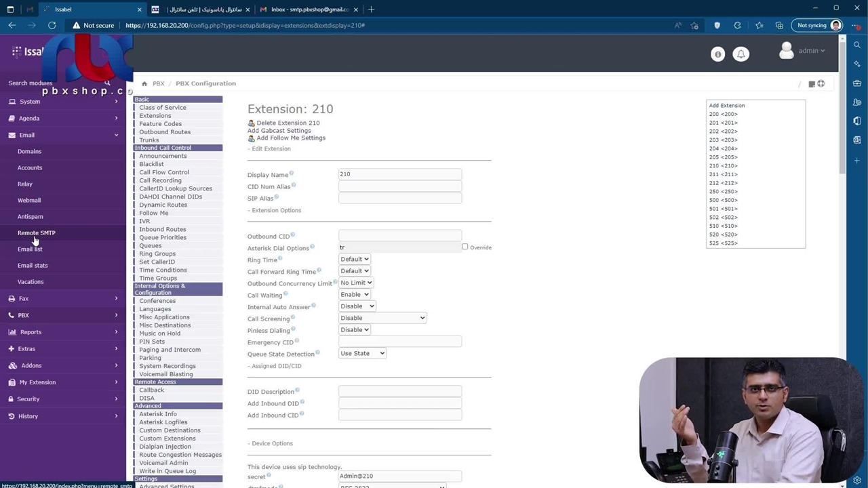Toggle the Override checkbox for dial options
The width and height of the screenshot is (868, 488).
465,247
